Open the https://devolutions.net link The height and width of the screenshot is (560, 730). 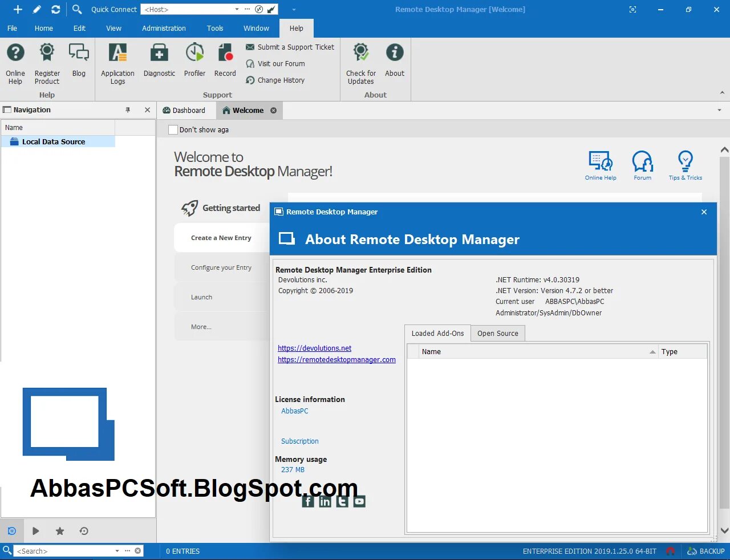pos(314,348)
